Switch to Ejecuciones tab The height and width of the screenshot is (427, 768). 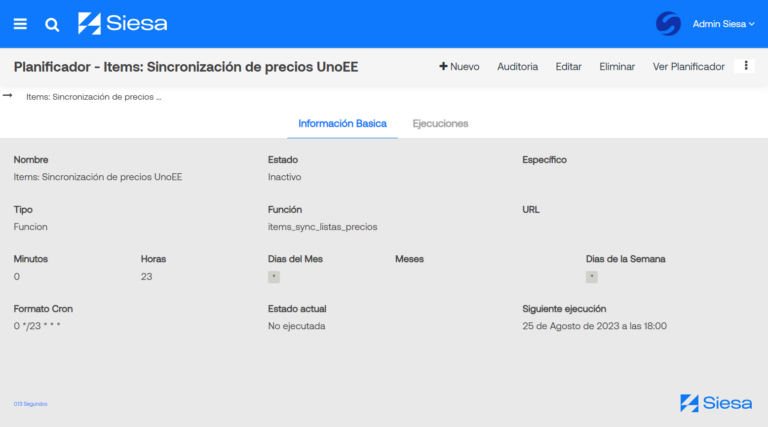(440, 123)
